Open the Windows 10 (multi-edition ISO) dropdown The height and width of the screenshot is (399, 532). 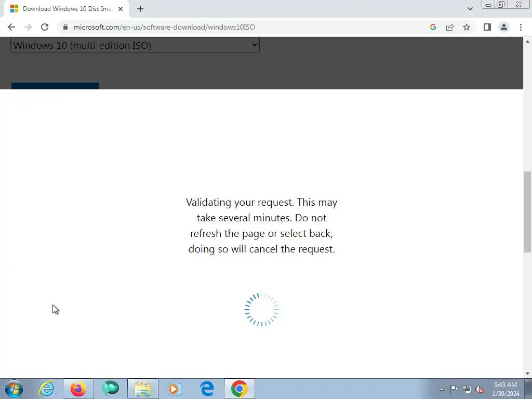135,45
